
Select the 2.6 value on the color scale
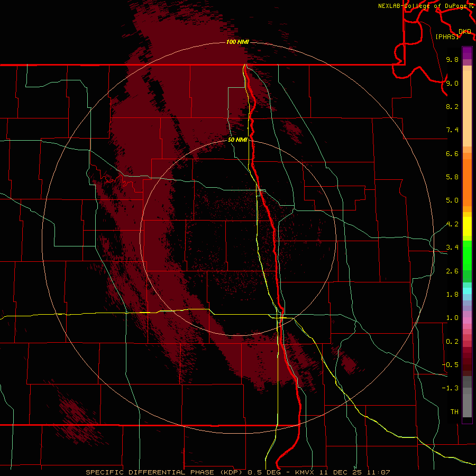point(452,271)
